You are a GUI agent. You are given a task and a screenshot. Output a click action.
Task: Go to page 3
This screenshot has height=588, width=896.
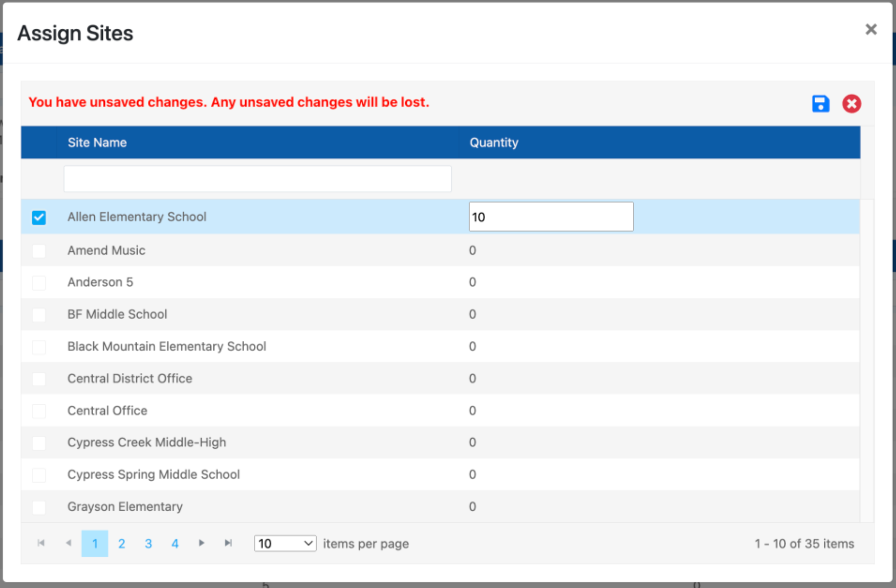[x=148, y=543]
